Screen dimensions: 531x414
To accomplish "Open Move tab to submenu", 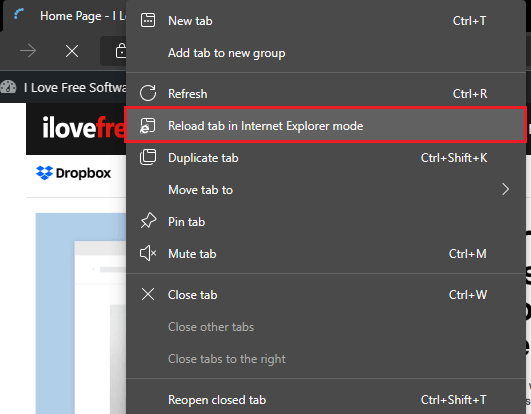I will point(326,190).
